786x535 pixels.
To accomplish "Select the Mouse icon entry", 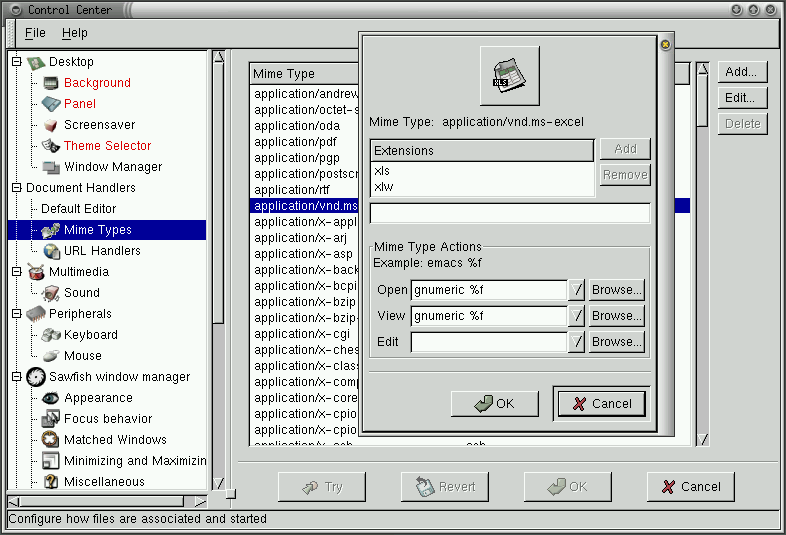I will (51, 356).
